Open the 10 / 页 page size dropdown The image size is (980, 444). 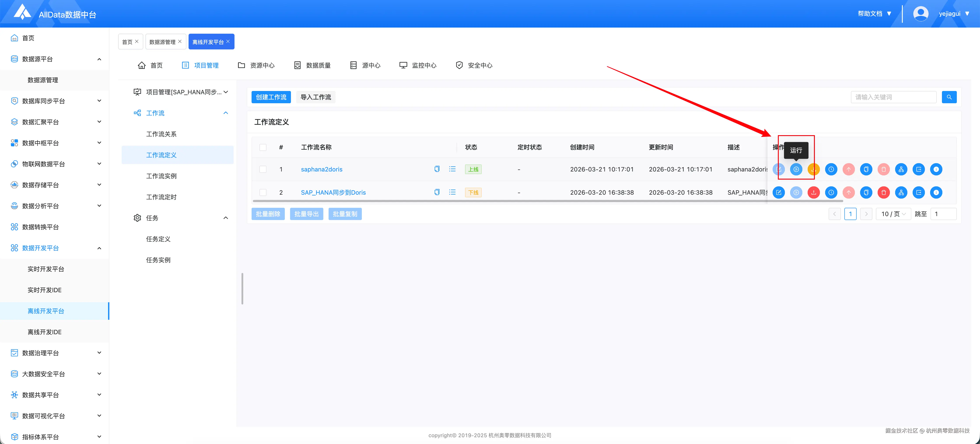click(x=893, y=214)
